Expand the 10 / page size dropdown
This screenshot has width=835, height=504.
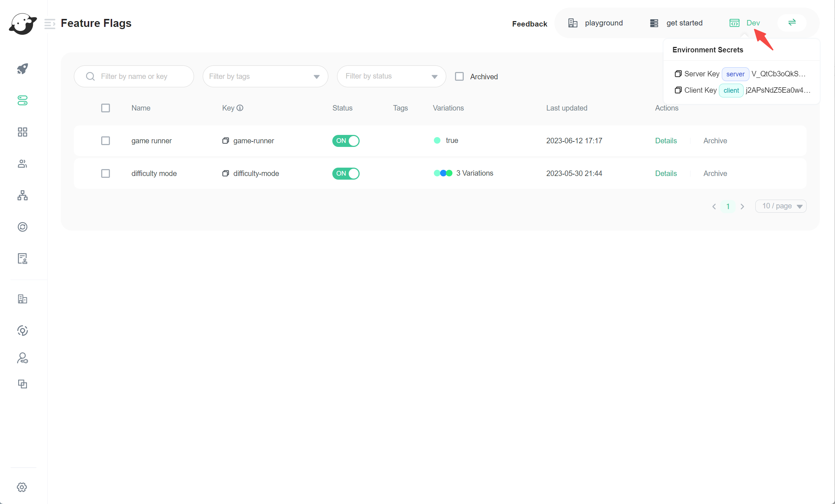coord(781,206)
